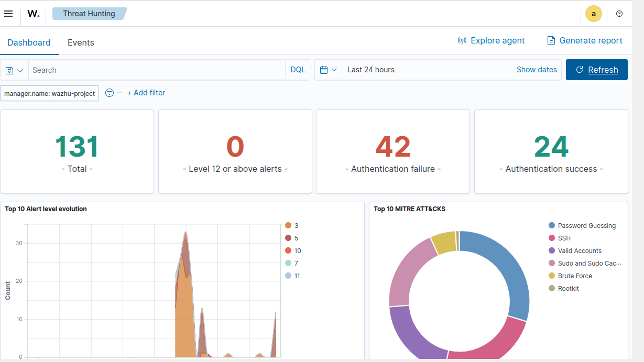Viewport: 644px width, 362px height.
Task: Click Show dates link
Action: [x=537, y=70]
